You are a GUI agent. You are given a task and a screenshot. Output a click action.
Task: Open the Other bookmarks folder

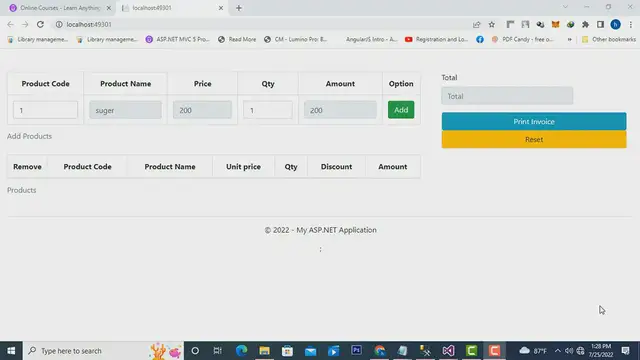pos(609,39)
